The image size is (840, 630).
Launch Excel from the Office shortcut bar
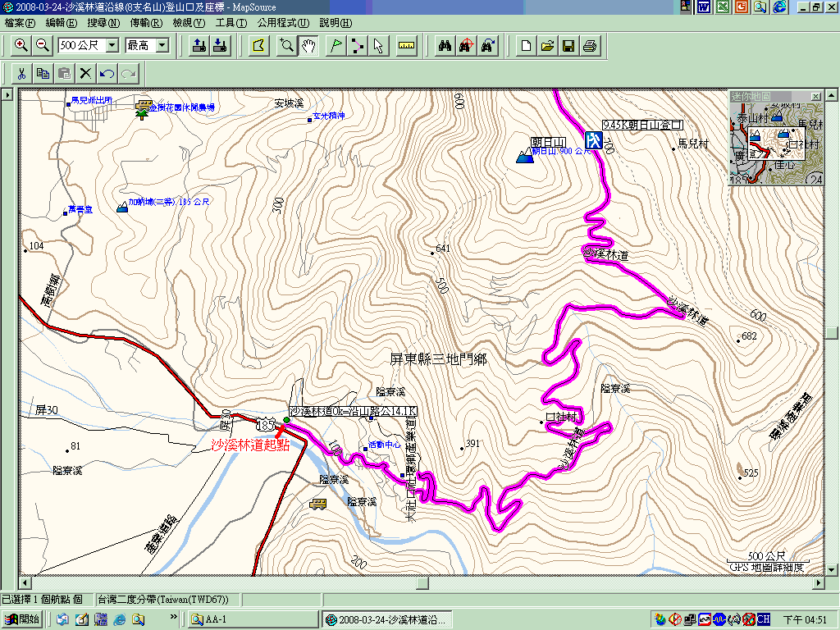point(723,7)
